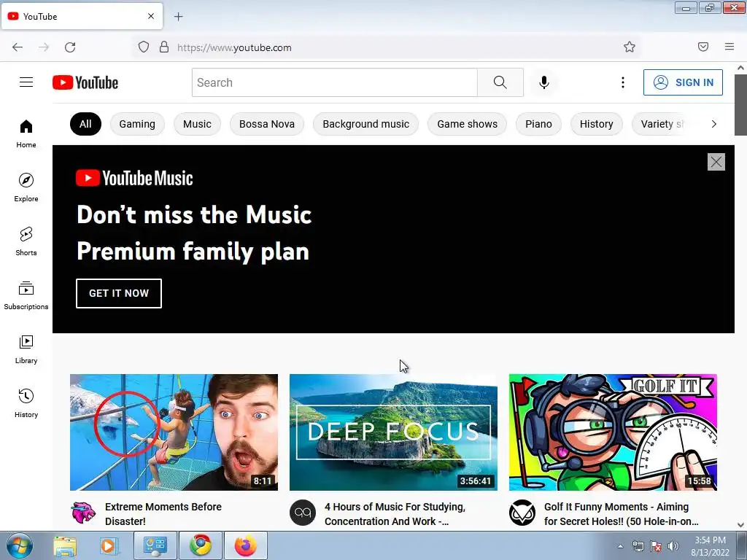Screen dimensions: 747x560
Task: Reload the page
Action: [x=70, y=47]
